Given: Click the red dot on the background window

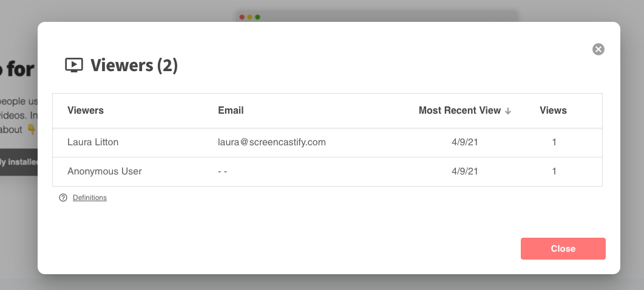Looking at the screenshot, I should click(x=242, y=17).
